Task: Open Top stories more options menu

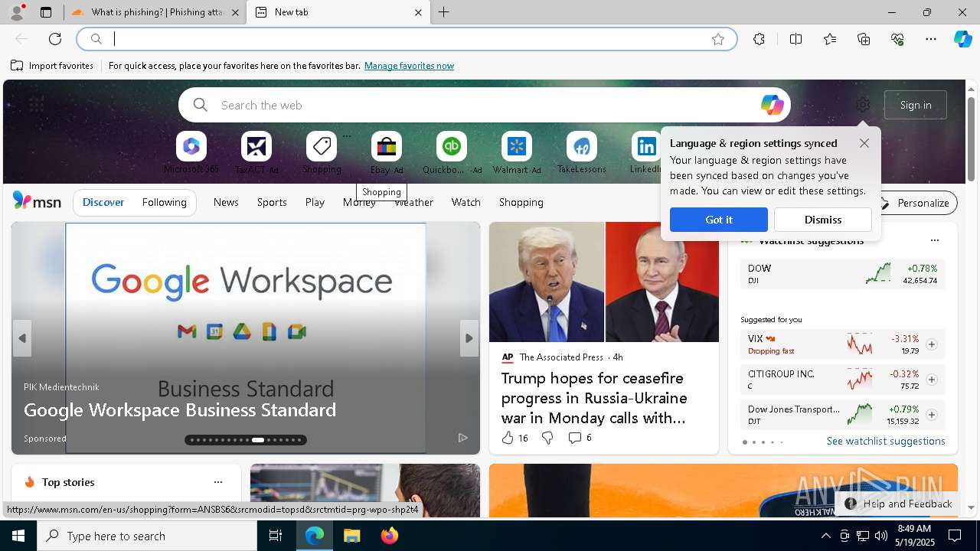Action: click(x=218, y=482)
